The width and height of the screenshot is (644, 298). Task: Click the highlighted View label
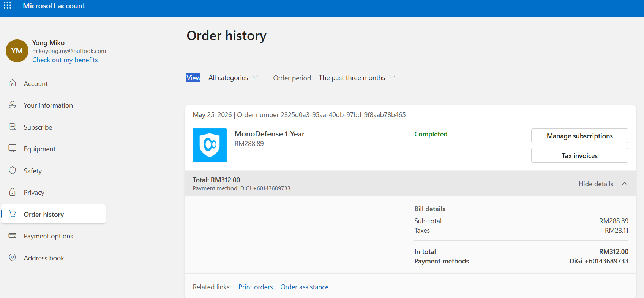pos(193,78)
